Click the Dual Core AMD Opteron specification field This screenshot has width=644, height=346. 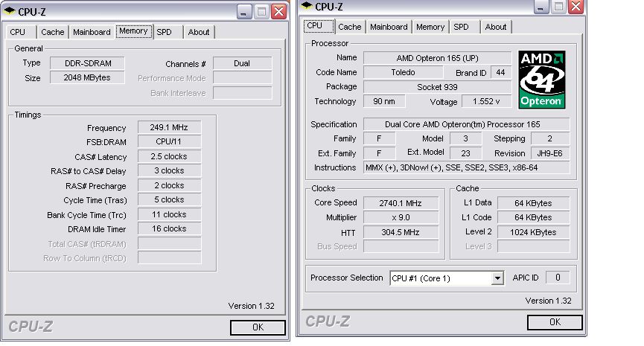point(467,124)
